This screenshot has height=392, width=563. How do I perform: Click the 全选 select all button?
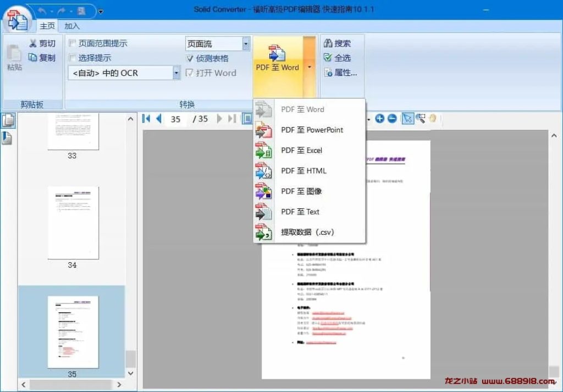[337, 58]
